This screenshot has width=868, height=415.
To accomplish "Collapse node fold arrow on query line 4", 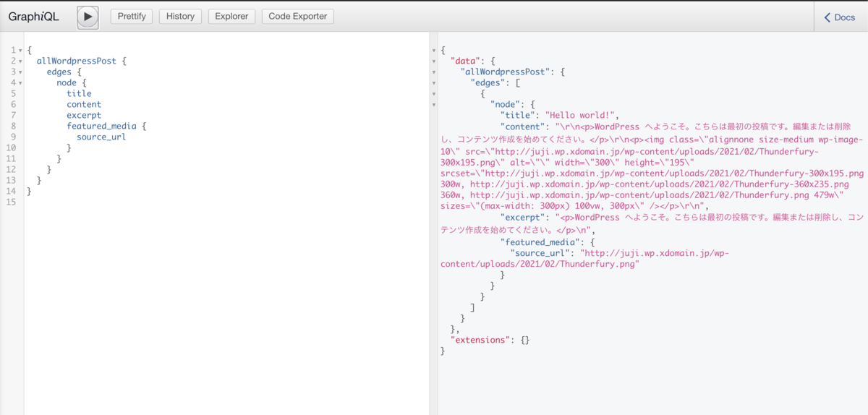I will click(x=20, y=83).
